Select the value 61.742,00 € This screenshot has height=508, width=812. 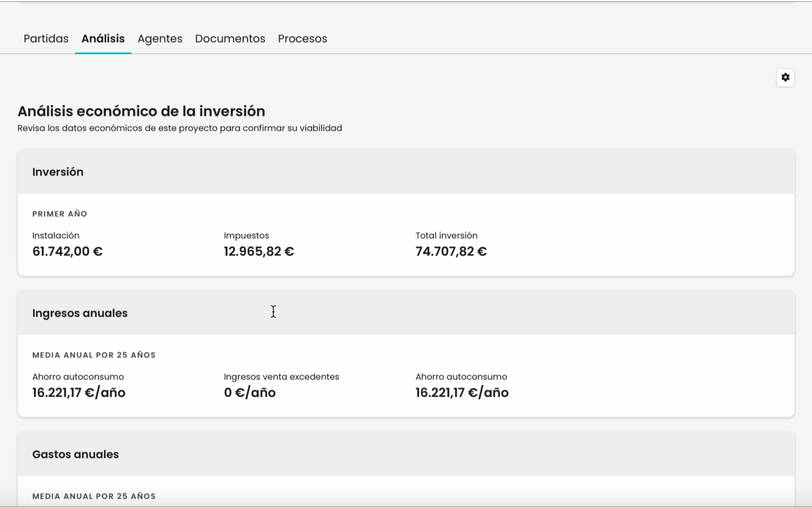tap(67, 251)
